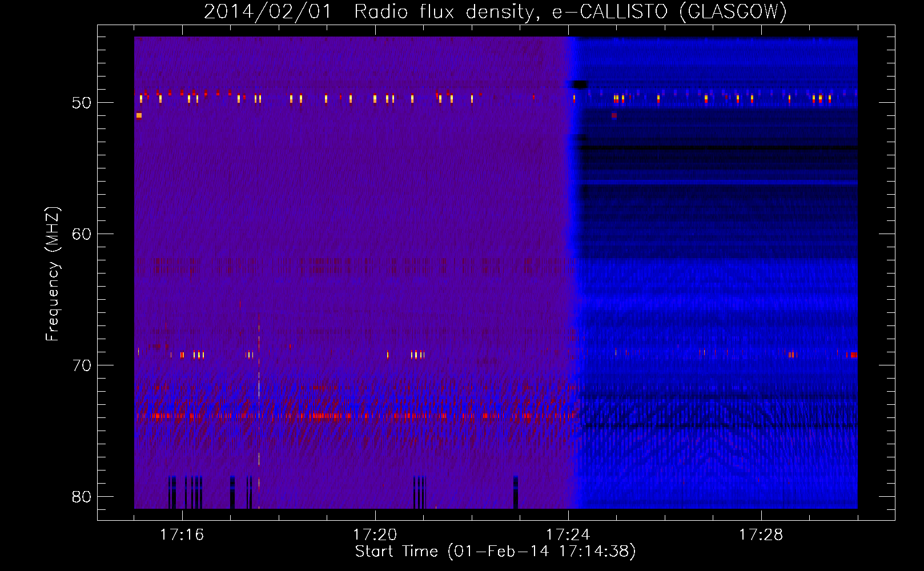924x571 pixels.
Task: Click the "80" frequency tick label
Action: click(82, 497)
